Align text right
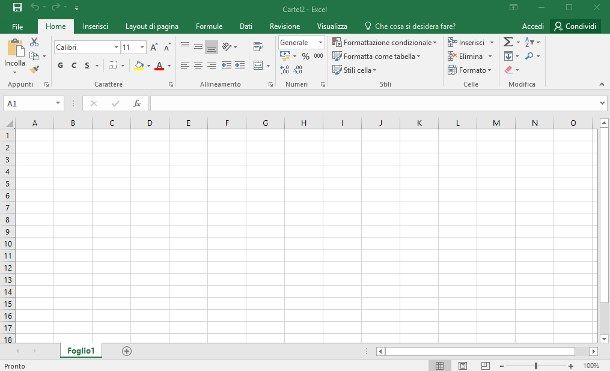 pos(211,65)
